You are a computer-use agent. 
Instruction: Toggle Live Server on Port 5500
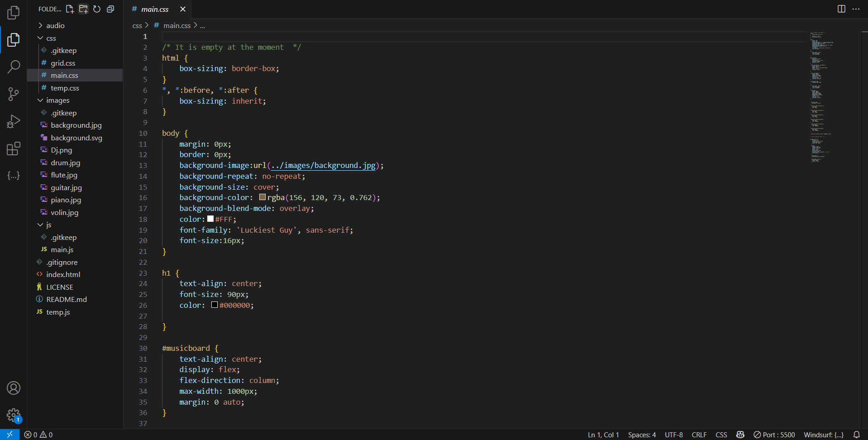click(774, 435)
